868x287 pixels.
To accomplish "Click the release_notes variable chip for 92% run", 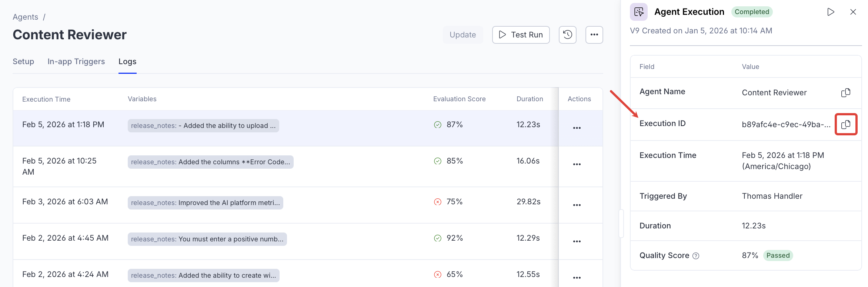I will [x=207, y=239].
